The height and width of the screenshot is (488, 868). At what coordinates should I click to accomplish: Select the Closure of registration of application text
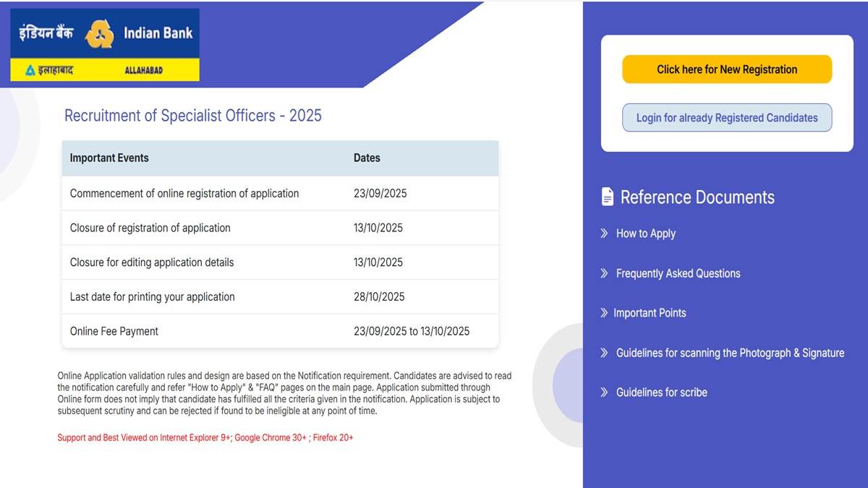(x=150, y=228)
